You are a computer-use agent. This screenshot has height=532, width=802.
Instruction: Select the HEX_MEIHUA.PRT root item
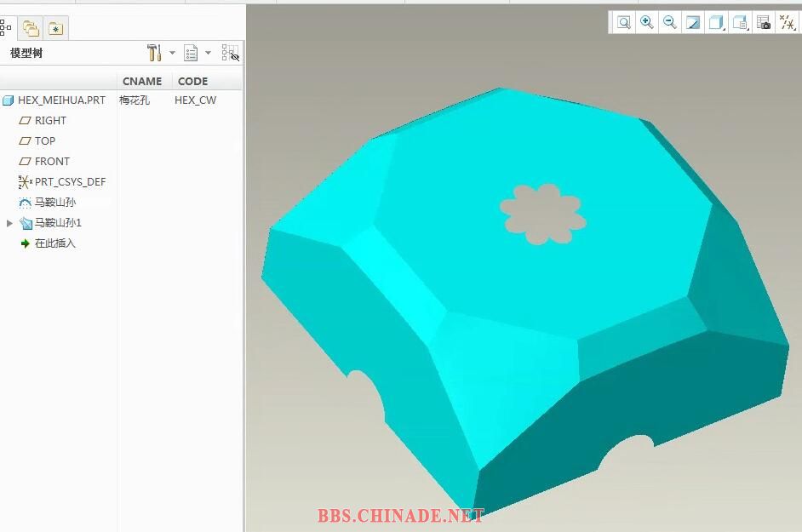pos(60,100)
